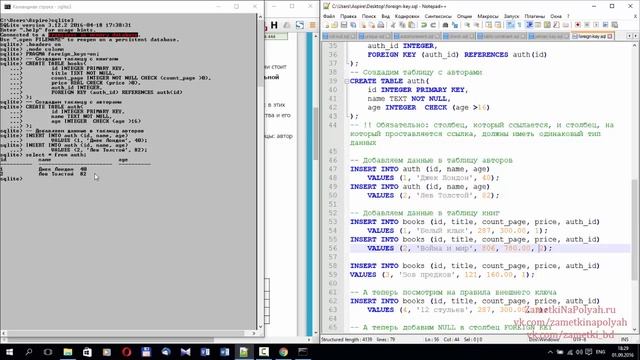The width and height of the screenshot is (640, 360).
Task: Click line number 56 in Notepad++ margin
Action: click(333, 248)
